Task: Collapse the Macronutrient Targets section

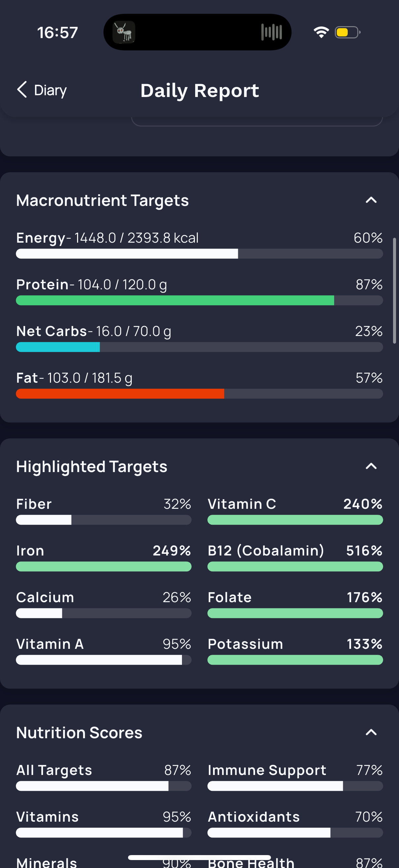Action: click(x=371, y=200)
